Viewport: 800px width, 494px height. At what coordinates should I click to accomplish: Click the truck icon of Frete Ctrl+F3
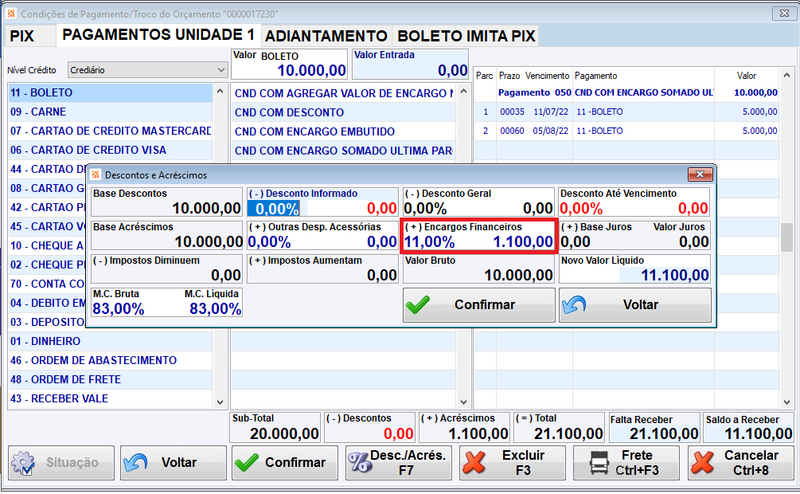(x=599, y=463)
